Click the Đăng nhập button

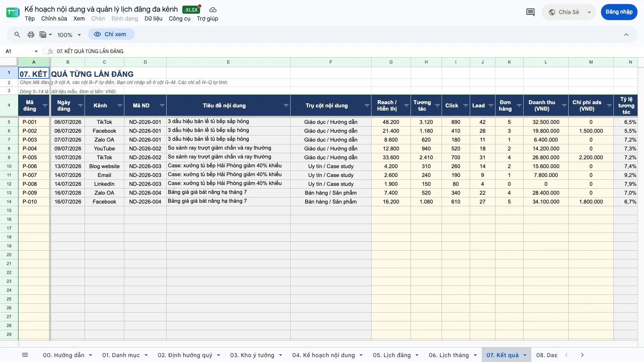619,12
